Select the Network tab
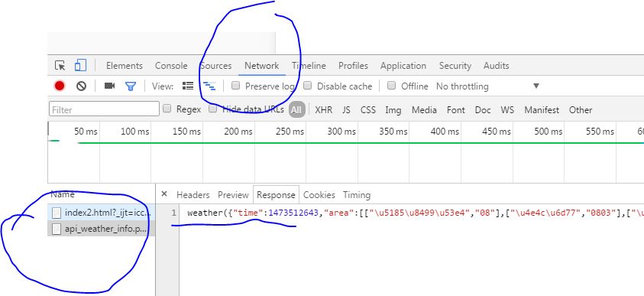Viewport: 644px width, 296px height. (x=261, y=66)
